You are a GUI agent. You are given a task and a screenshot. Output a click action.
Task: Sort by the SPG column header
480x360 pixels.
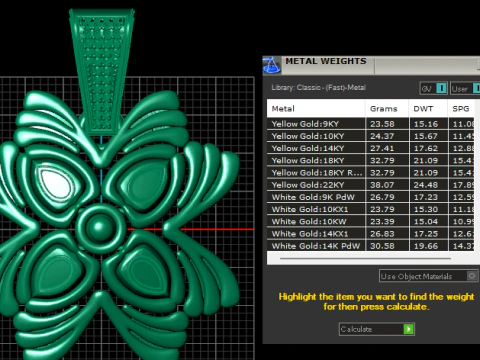point(461,108)
